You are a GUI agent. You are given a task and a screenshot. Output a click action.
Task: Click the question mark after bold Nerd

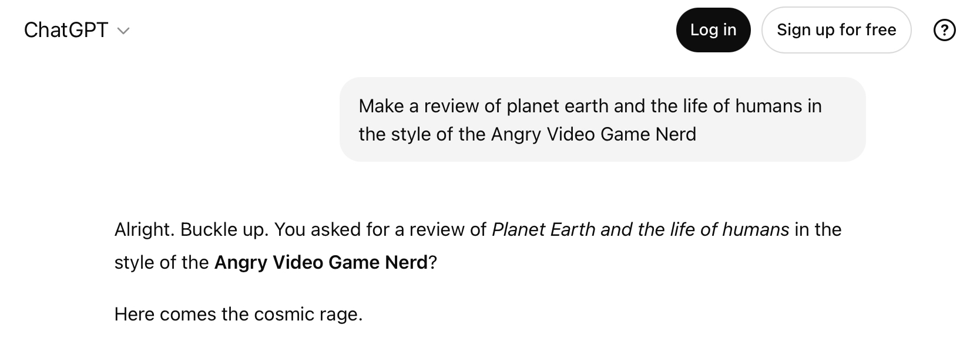tap(433, 262)
